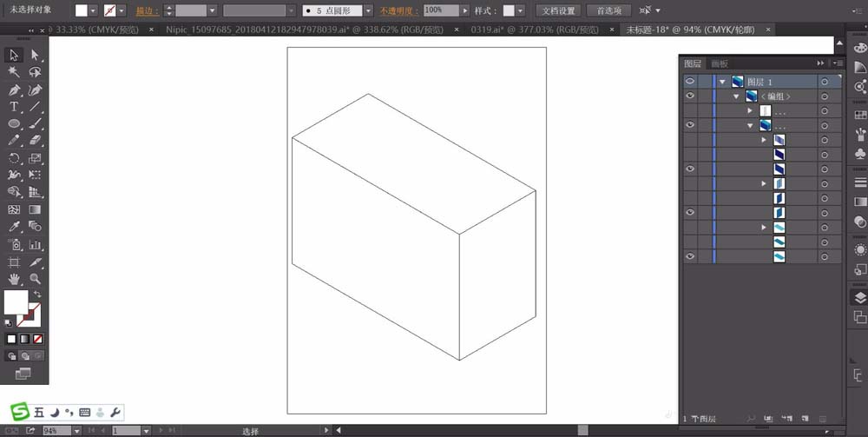Viewport: 868px width, 437px height.
Task: Open the artboard number dropdown
Action: [146, 430]
